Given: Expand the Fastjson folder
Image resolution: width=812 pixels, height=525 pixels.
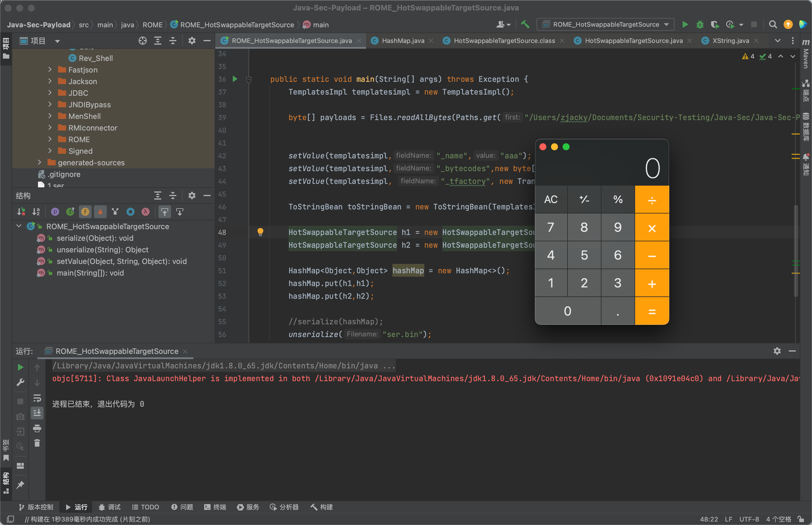Looking at the screenshot, I should pos(50,70).
